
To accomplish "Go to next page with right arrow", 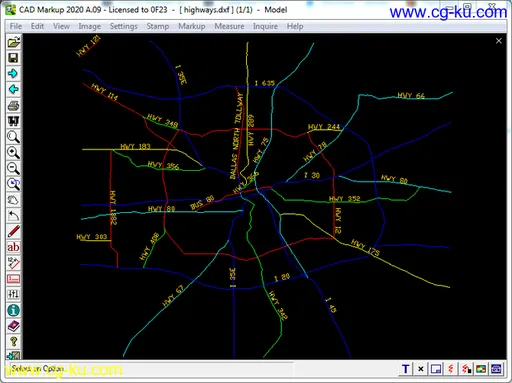I will point(13,74).
